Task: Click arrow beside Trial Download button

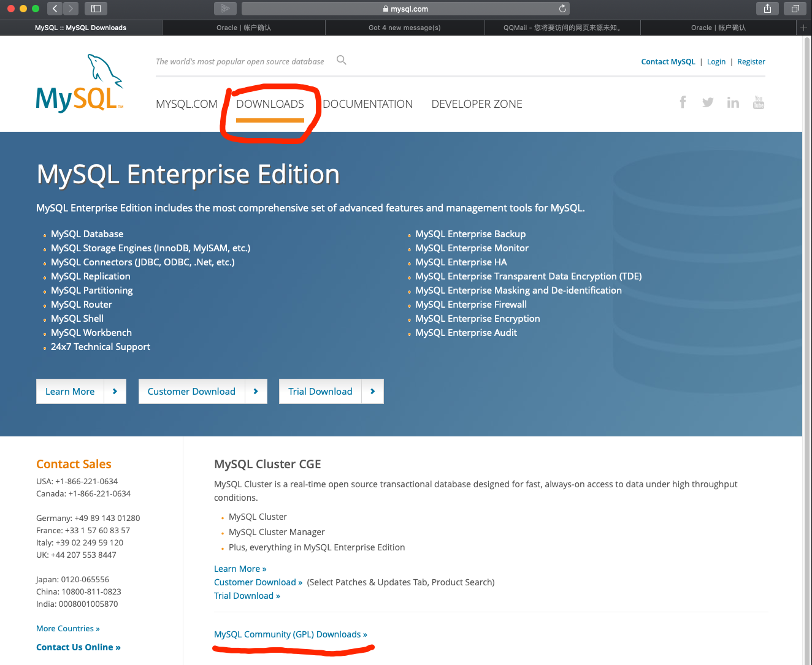Action: coord(372,391)
